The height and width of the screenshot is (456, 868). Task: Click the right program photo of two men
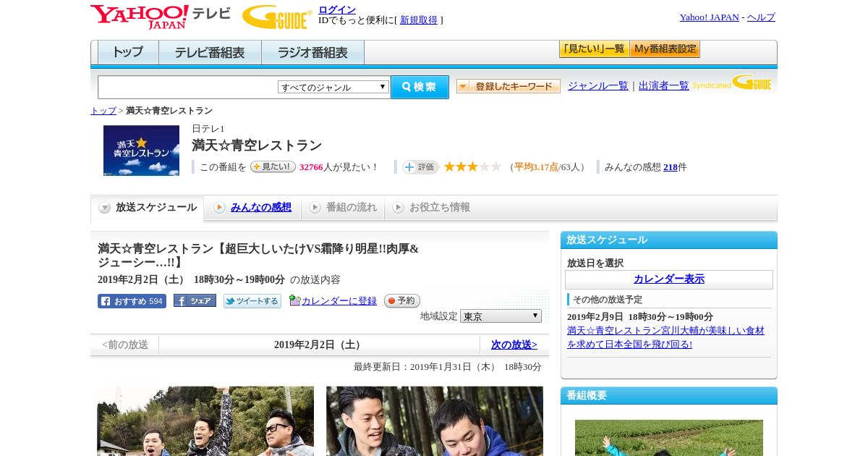tap(435, 421)
